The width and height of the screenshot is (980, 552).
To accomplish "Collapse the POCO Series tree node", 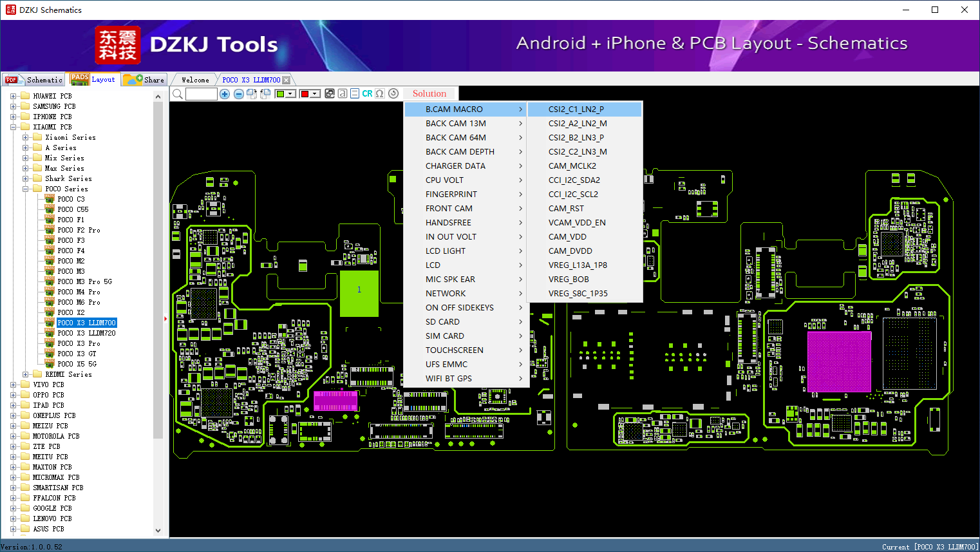I will click(25, 189).
